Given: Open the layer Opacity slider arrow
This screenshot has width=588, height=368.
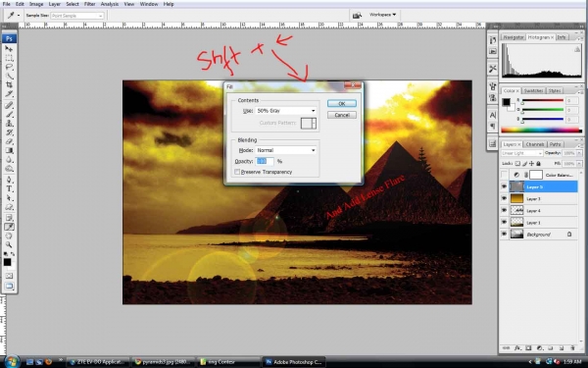Looking at the screenshot, I should coord(579,153).
